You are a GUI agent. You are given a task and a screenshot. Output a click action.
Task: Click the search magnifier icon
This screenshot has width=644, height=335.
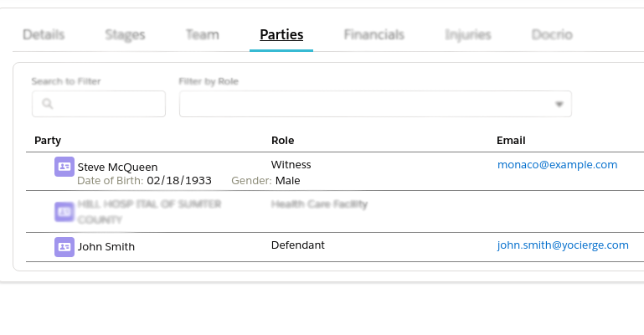coord(47,104)
